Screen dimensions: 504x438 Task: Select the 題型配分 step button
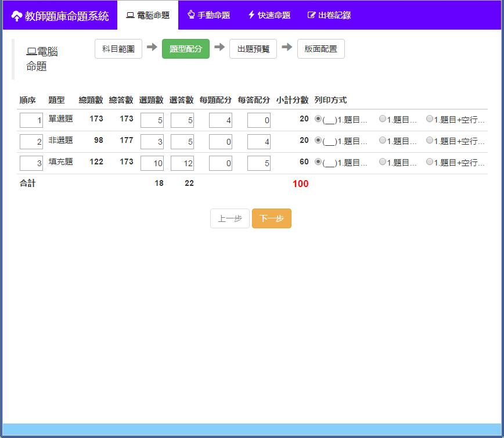click(x=186, y=49)
